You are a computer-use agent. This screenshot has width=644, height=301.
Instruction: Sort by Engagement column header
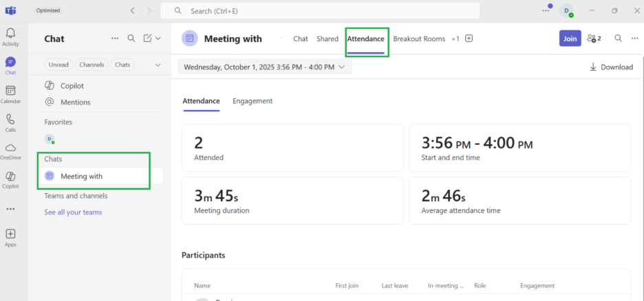(537, 286)
